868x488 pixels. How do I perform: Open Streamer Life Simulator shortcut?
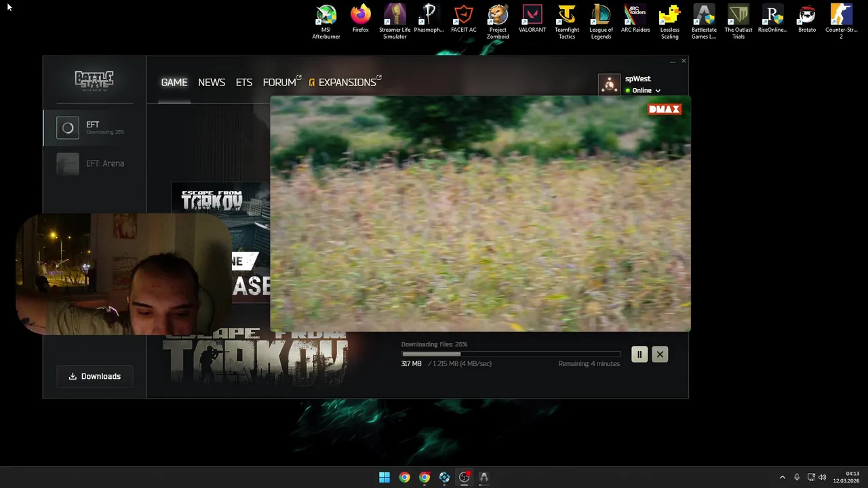pyautogui.click(x=395, y=22)
